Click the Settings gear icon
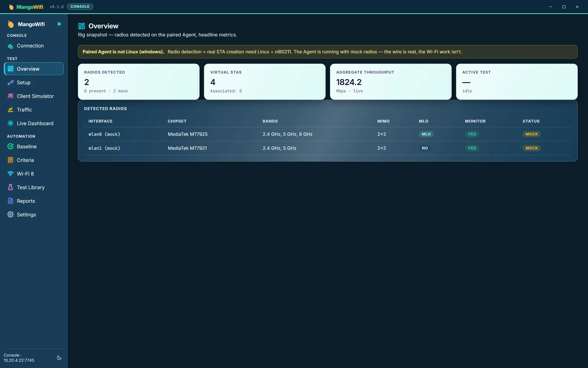 10,215
